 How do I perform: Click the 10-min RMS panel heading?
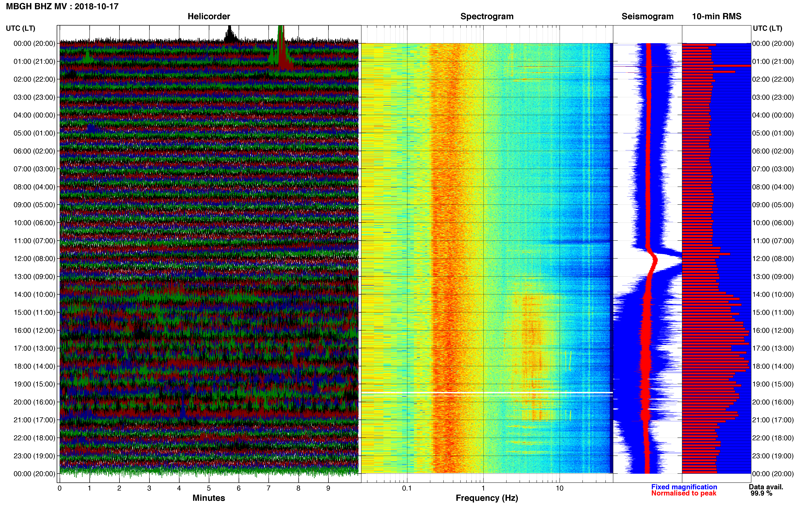717,16
